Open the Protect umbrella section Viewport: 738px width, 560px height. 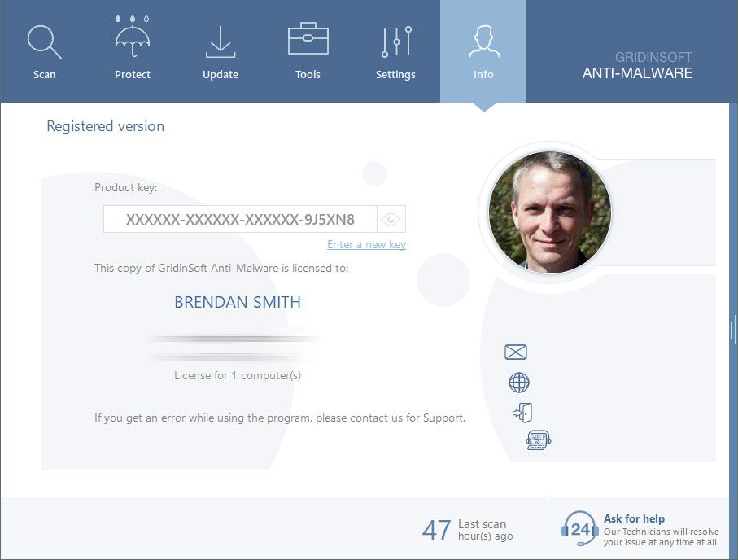click(x=133, y=51)
